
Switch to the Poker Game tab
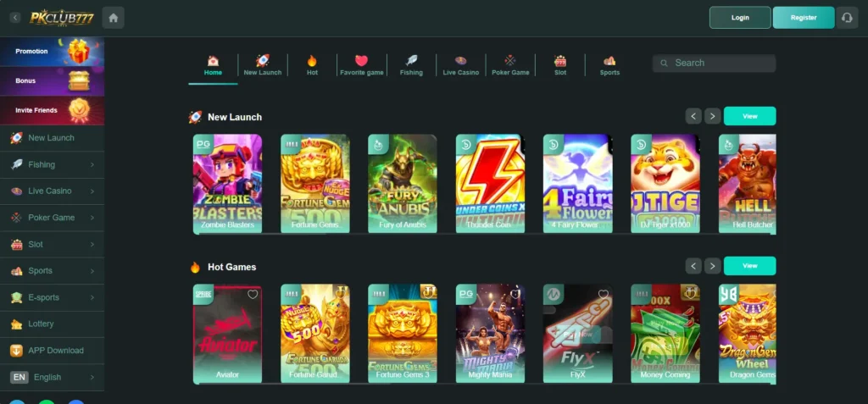(x=510, y=66)
